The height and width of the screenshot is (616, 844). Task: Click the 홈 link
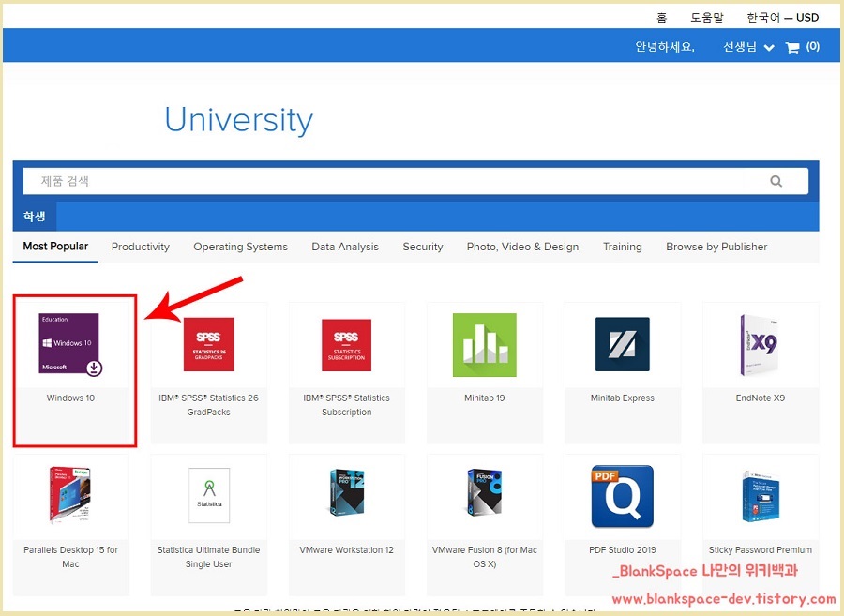click(661, 18)
